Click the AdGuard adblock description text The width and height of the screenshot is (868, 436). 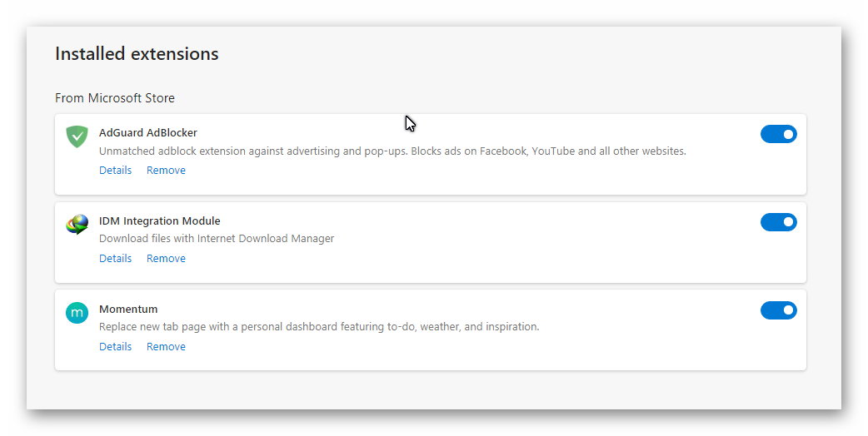tap(392, 151)
